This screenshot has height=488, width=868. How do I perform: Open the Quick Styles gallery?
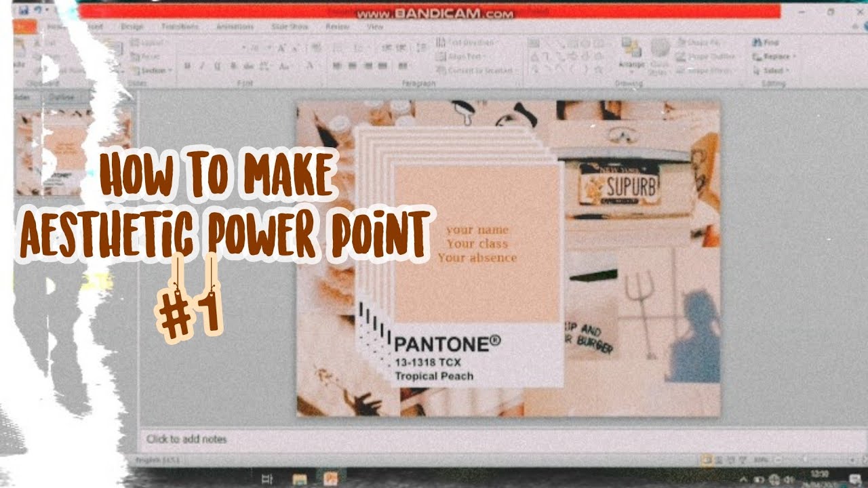[660, 56]
